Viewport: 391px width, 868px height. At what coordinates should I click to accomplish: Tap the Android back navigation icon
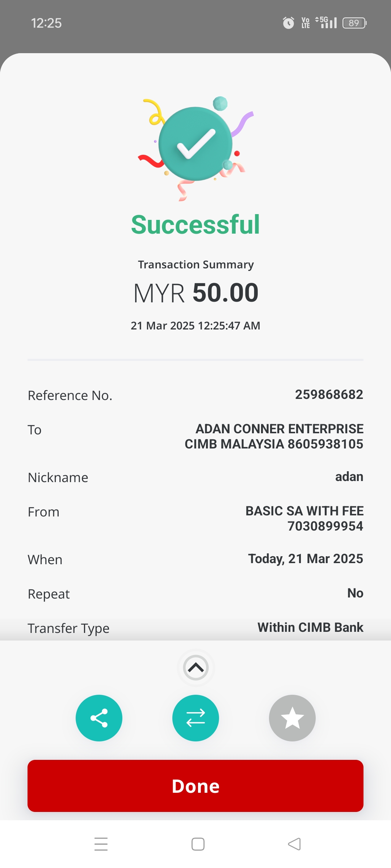pyautogui.click(x=294, y=844)
